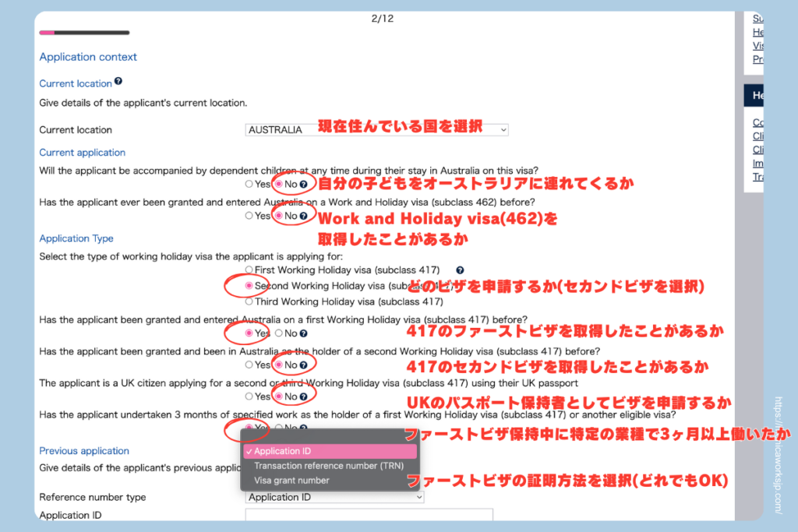Select Second Working Holiday visa option
798x532 pixels.
[249, 286]
